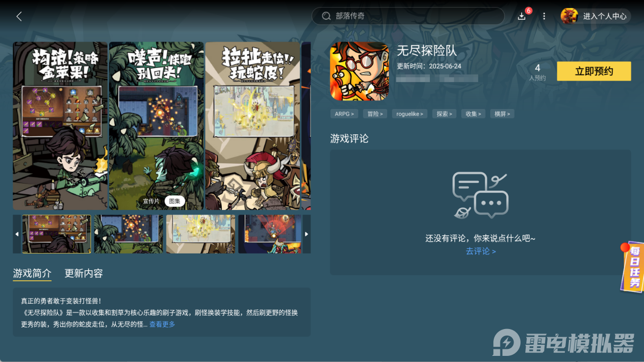Click 还没有评论 placeholder text
644x362 pixels.
pos(480,238)
